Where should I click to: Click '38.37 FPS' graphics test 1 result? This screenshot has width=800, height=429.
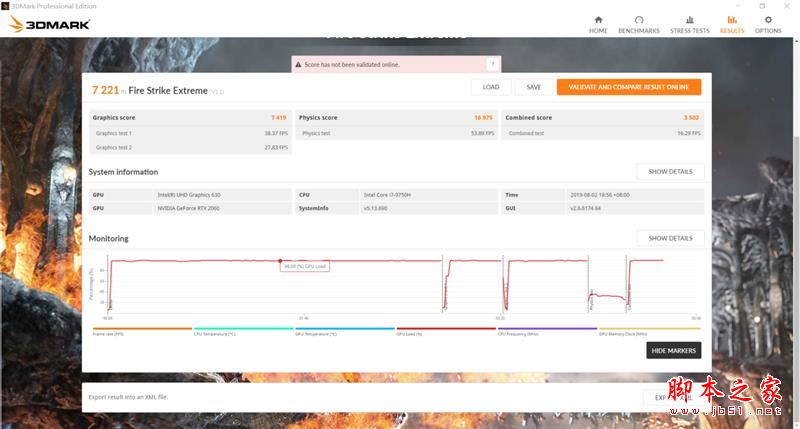276,133
